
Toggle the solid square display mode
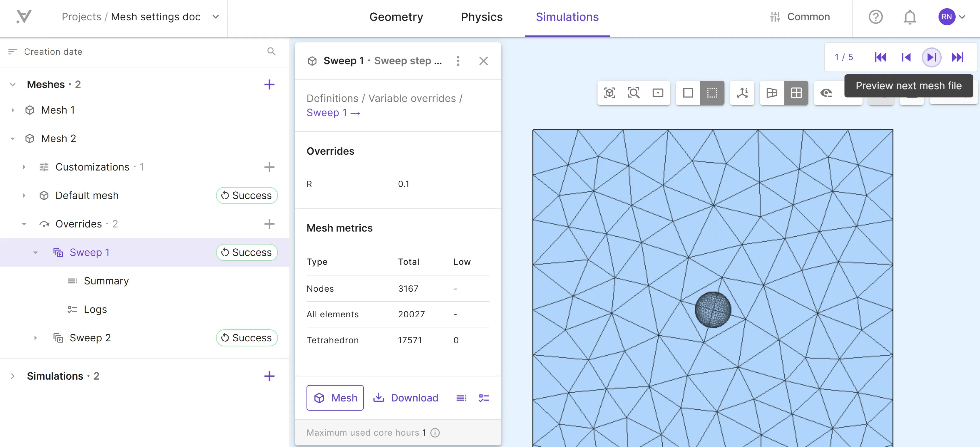point(687,93)
